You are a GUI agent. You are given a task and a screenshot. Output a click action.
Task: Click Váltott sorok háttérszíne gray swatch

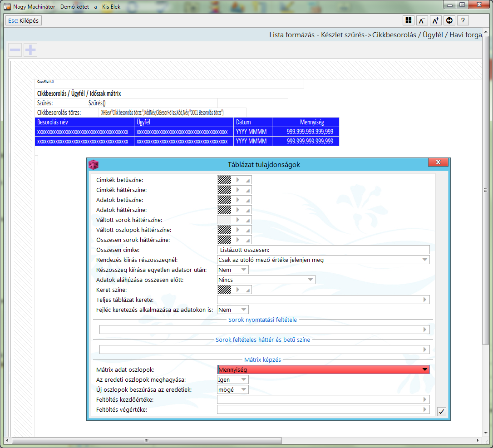coord(225,220)
